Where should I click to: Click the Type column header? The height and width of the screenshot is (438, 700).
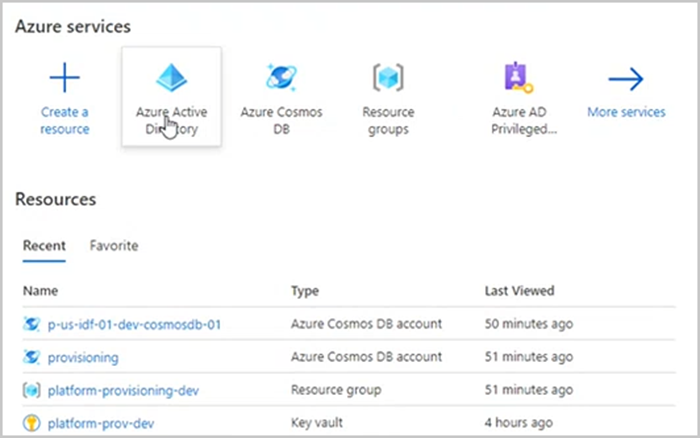304,291
